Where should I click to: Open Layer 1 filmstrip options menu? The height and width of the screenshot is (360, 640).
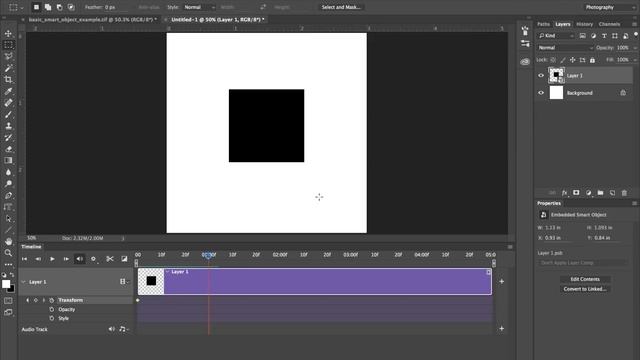124,282
